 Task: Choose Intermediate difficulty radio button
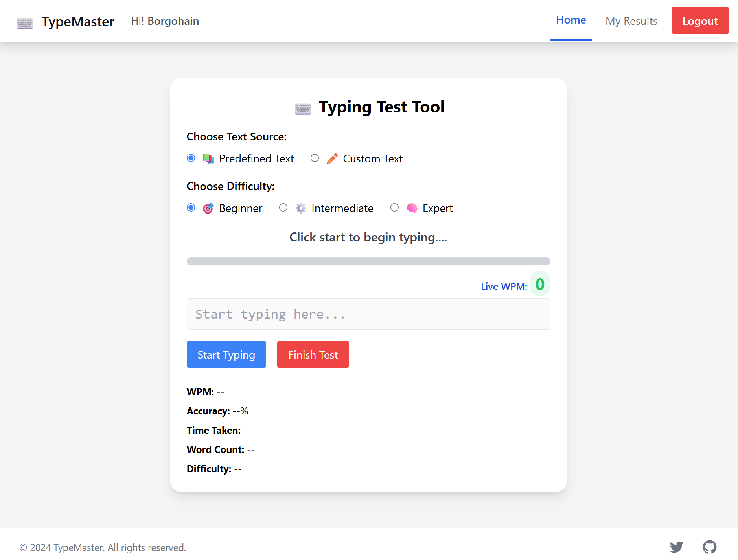283,208
